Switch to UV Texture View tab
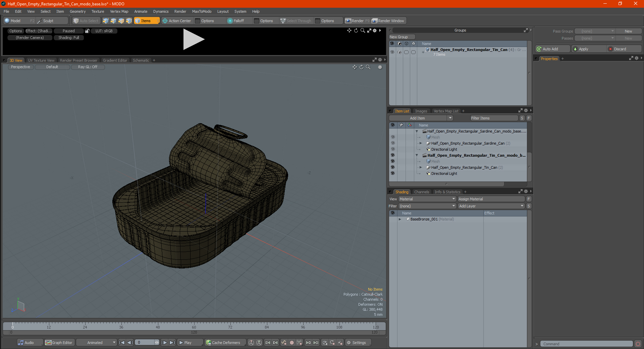The height and width of the screenshot is (349, 644). 41,60
